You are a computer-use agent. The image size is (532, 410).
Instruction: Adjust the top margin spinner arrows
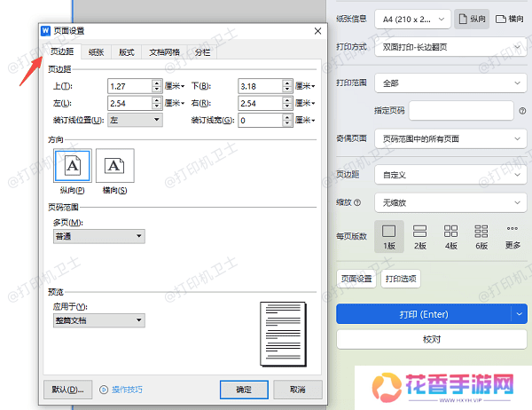tap(156, 86)
